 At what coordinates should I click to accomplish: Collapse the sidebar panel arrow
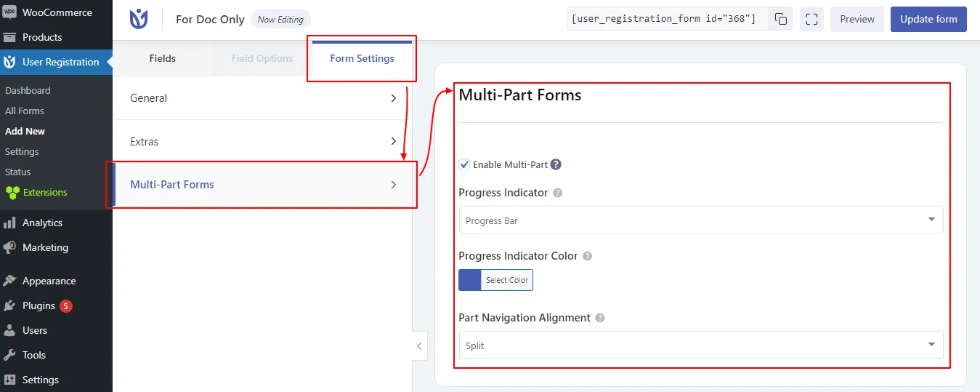[419, 346]
